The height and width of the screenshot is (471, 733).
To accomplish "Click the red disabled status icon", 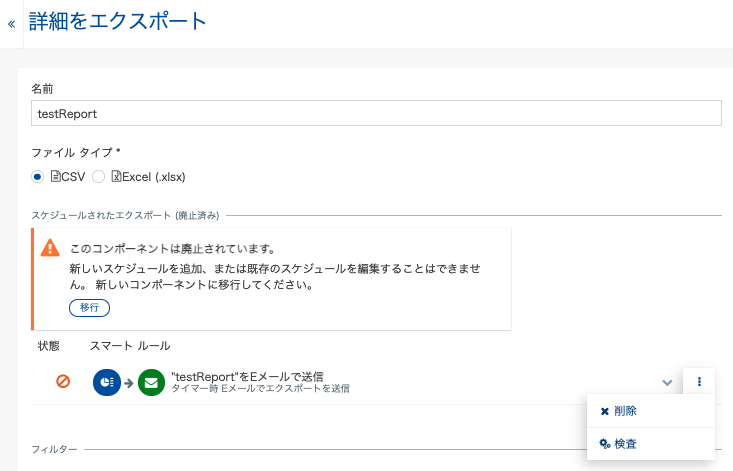I will click(63, 381).
